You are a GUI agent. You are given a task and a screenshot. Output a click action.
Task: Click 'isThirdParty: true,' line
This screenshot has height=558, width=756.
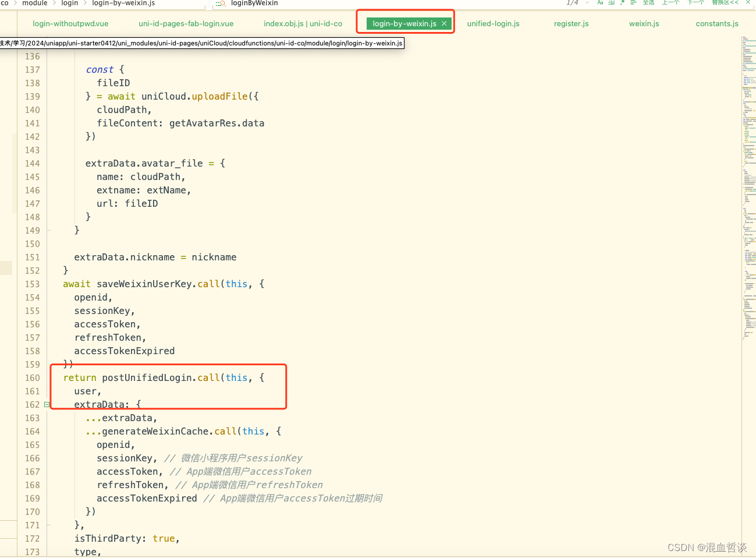point(127,539)
